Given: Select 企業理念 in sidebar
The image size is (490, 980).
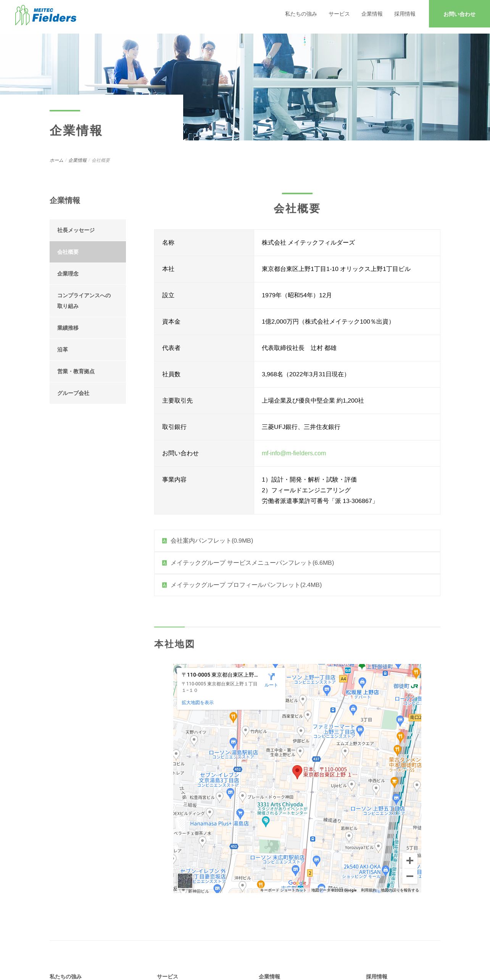Looking at the screenshot, I should (87, 274).
